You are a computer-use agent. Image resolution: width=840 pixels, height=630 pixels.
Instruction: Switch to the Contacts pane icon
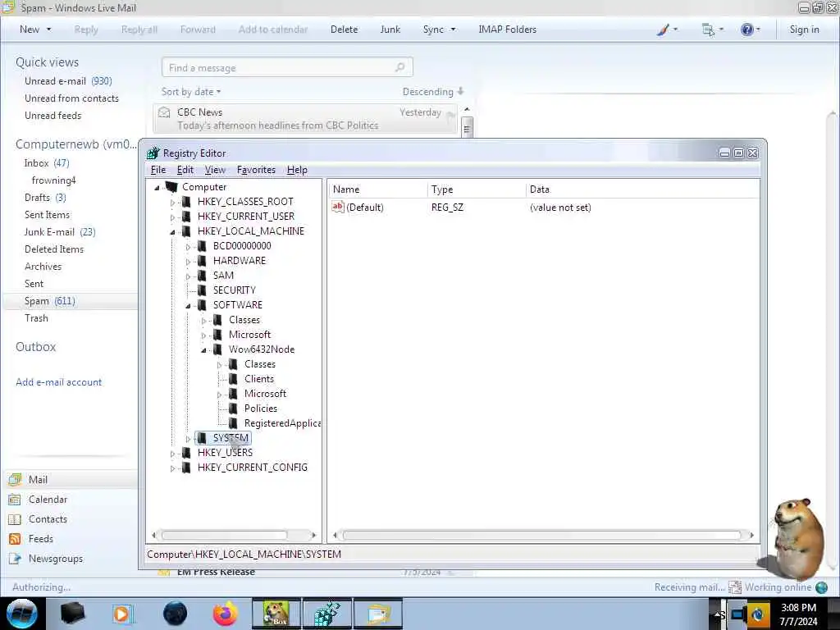coord(15,519)
